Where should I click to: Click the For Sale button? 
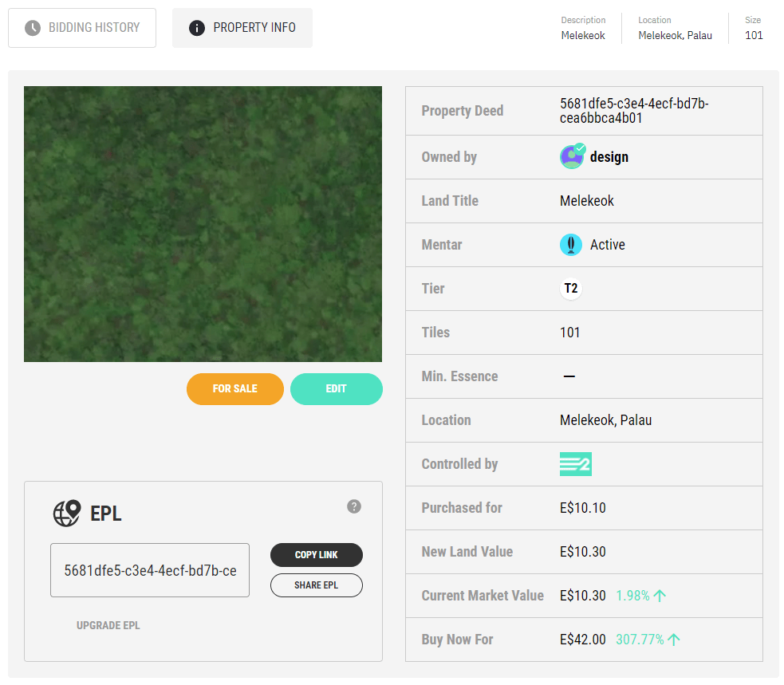click(235, 388)
